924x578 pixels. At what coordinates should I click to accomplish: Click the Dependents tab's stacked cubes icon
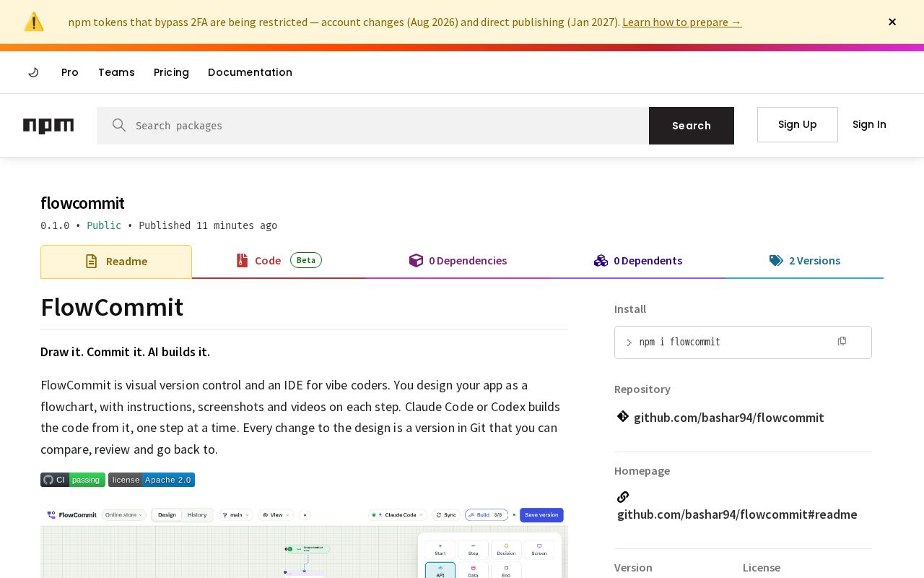tap(601, 260)
